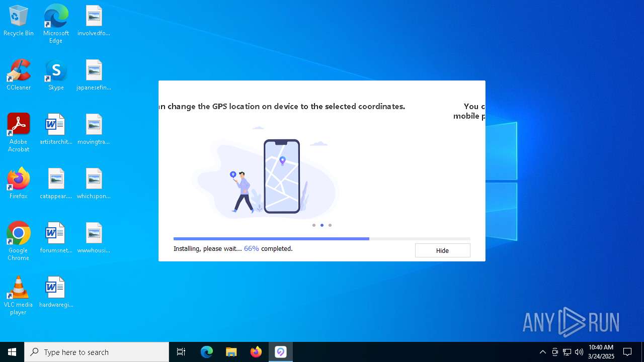Open Firefox from the taskbar
This screenshot has height=362, width=644.
pyautogui.click(x=256, y=352)
